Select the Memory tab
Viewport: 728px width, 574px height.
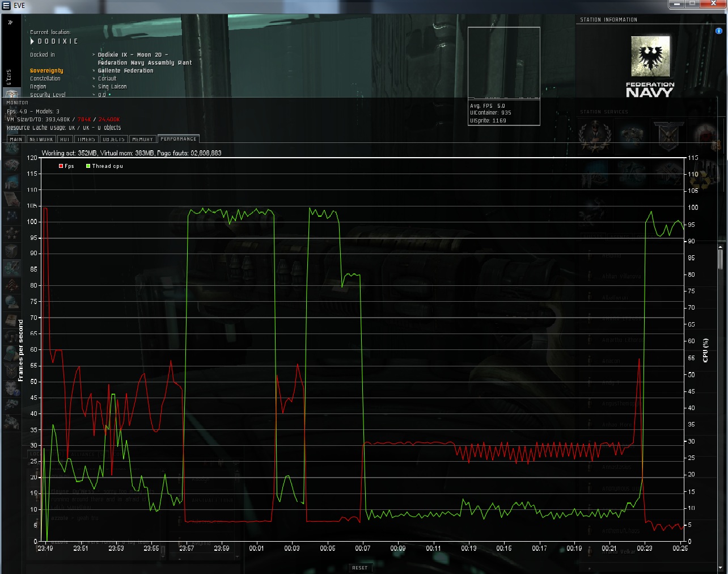pyautogui.click(x=142, y=139)
